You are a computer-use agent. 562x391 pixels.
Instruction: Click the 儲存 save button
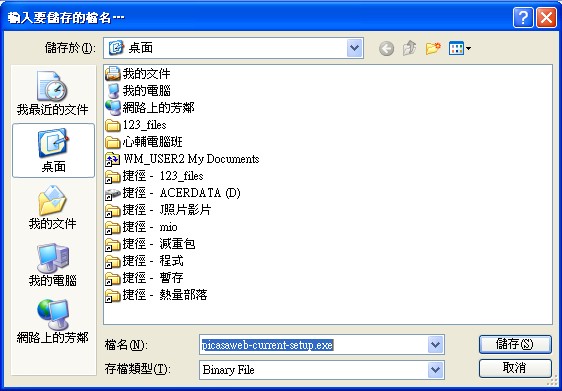515,344
